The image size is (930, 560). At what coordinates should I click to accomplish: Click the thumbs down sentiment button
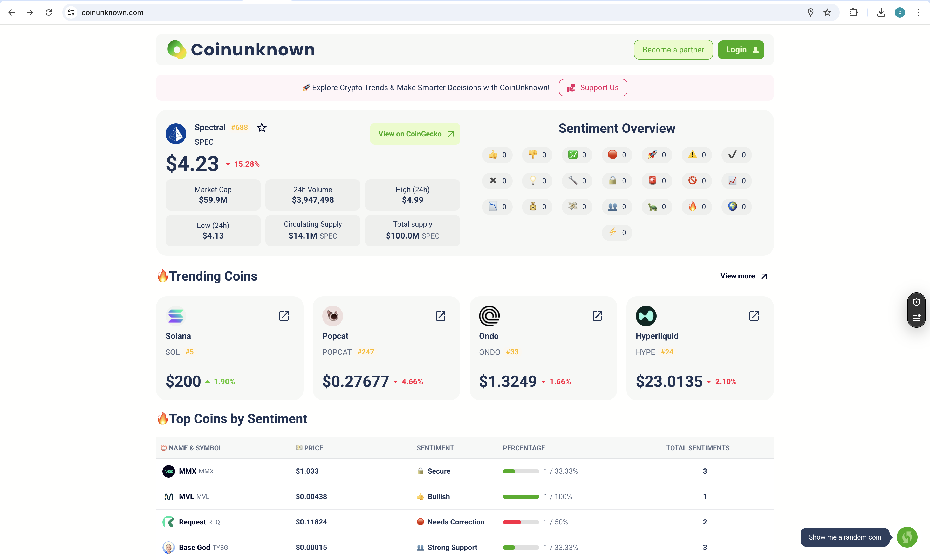537,155
